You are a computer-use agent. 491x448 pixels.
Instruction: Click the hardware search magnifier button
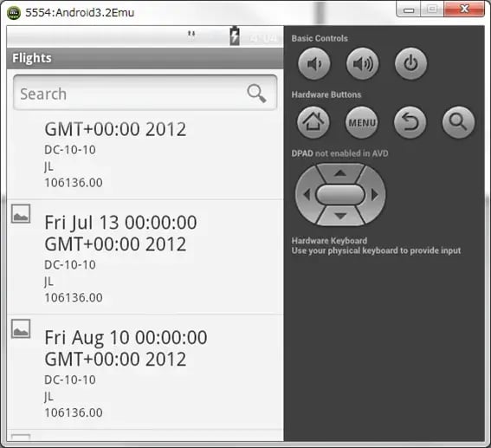click(x=458, y=122)
